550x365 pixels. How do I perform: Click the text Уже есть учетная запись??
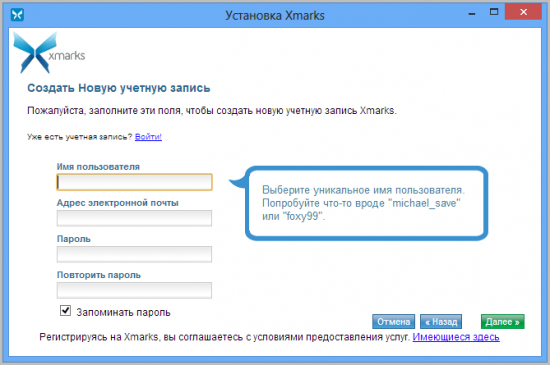80,137
